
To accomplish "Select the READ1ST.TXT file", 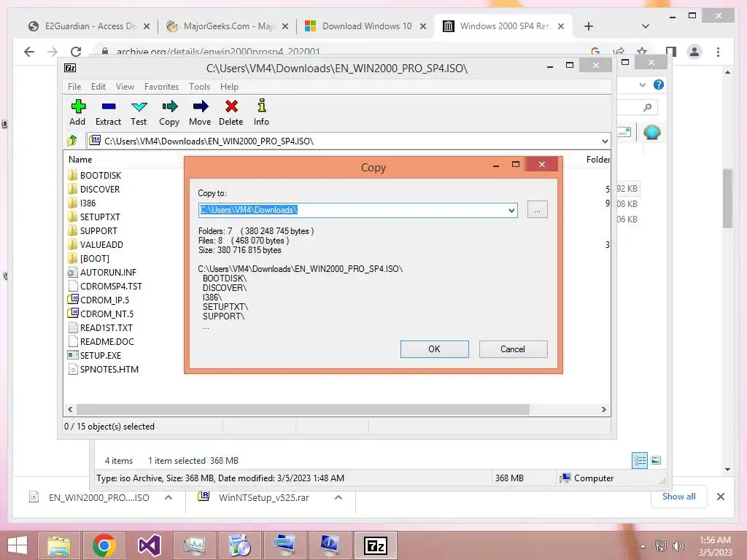I will pos(107,327).
